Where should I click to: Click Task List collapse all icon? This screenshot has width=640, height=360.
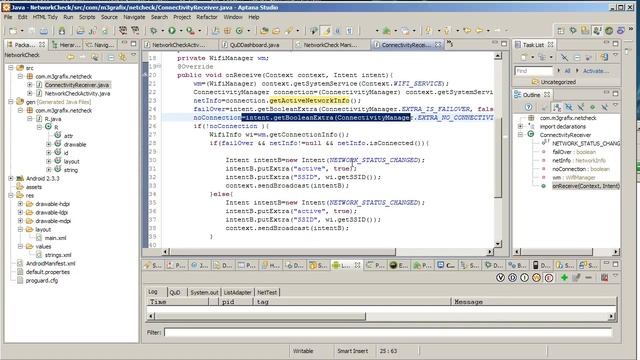577,58
